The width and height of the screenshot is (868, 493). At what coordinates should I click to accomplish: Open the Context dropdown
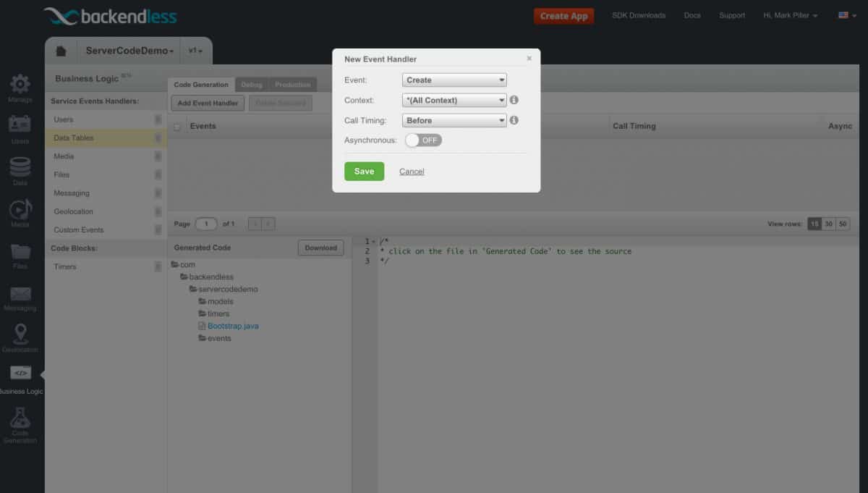[454, 101]
